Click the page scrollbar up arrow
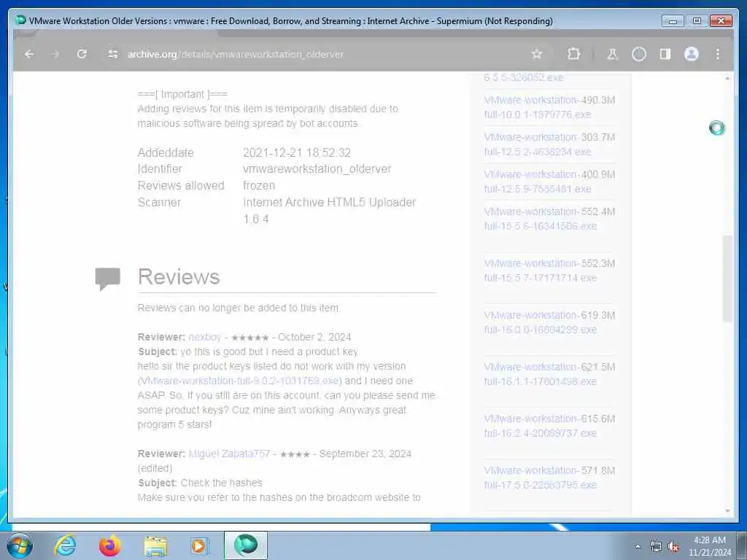747x560 pixels. [x=727, y=78]
